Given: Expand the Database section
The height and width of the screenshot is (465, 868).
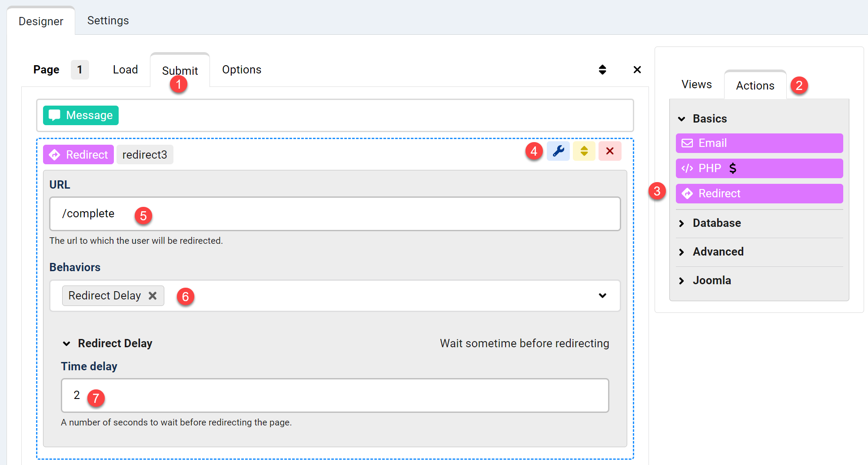Looking at the screenshot, I should coord(716,223).
